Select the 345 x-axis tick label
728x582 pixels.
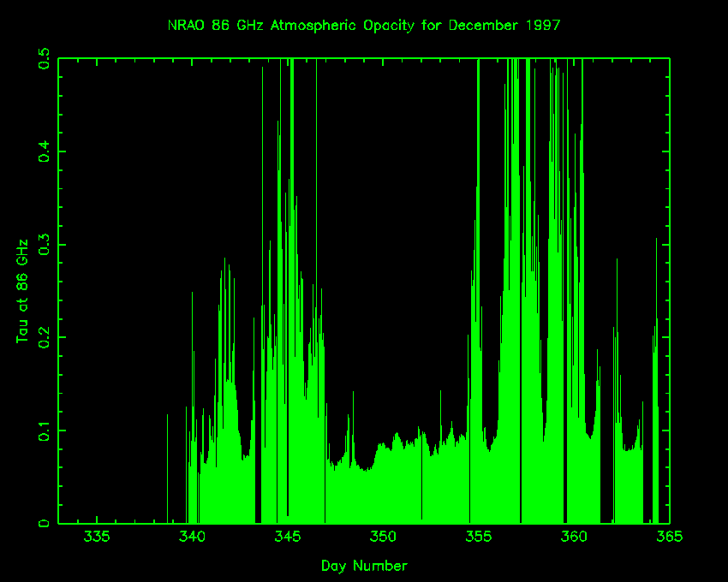[x=287, y=537]
